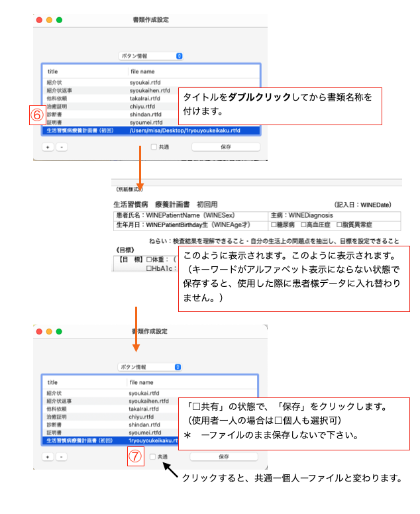Image resolution: width=420 pixels, height=514 pixels.
Task: Click the yellow minimize button of the upper window
Action: (x=49, y=20)
